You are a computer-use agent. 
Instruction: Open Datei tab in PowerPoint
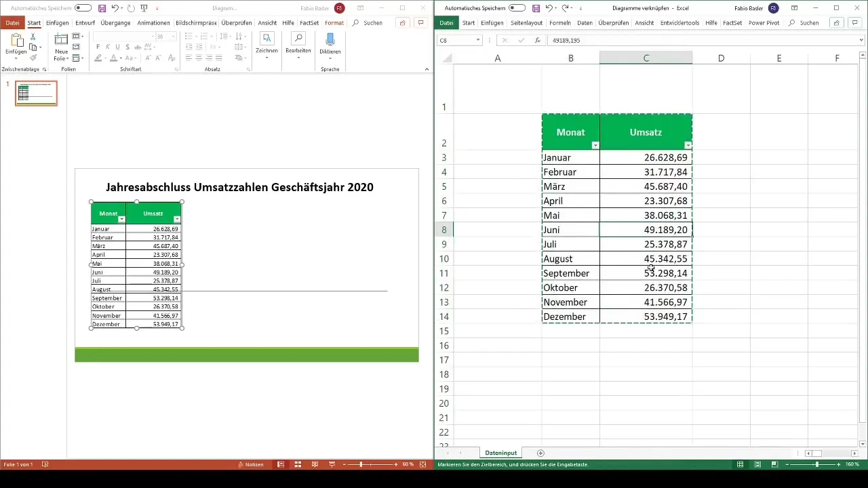[12, 23]
